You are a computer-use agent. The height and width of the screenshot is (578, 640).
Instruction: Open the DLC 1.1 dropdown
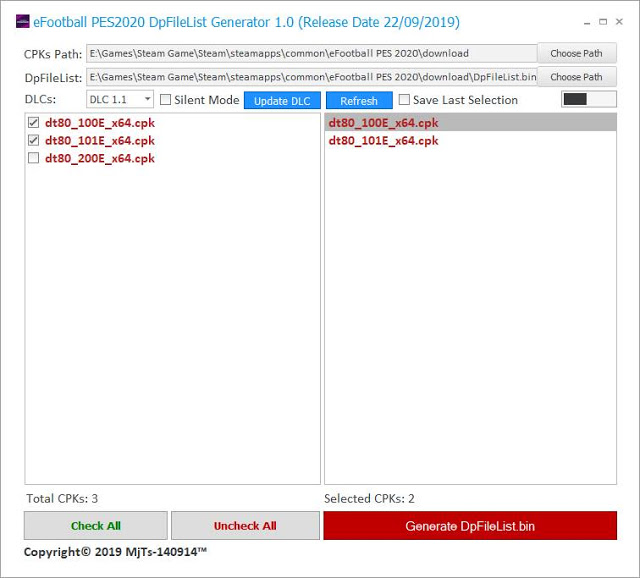click(120, 99)
